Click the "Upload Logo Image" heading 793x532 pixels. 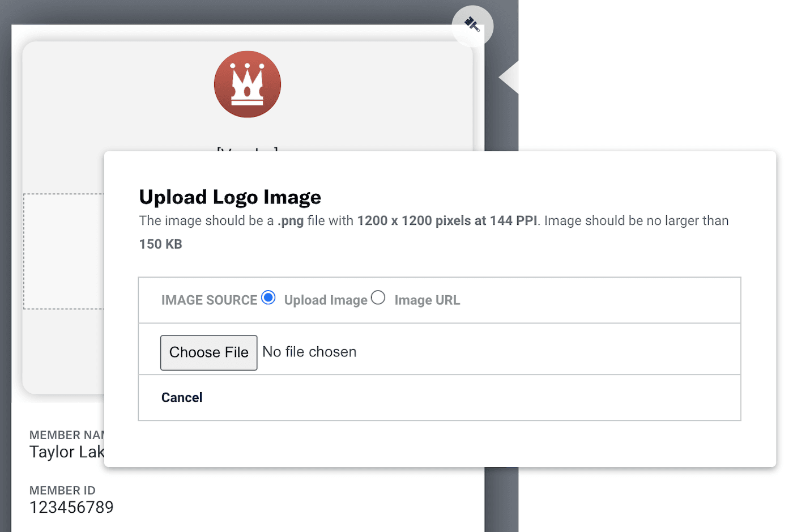(x=230, y=197)
